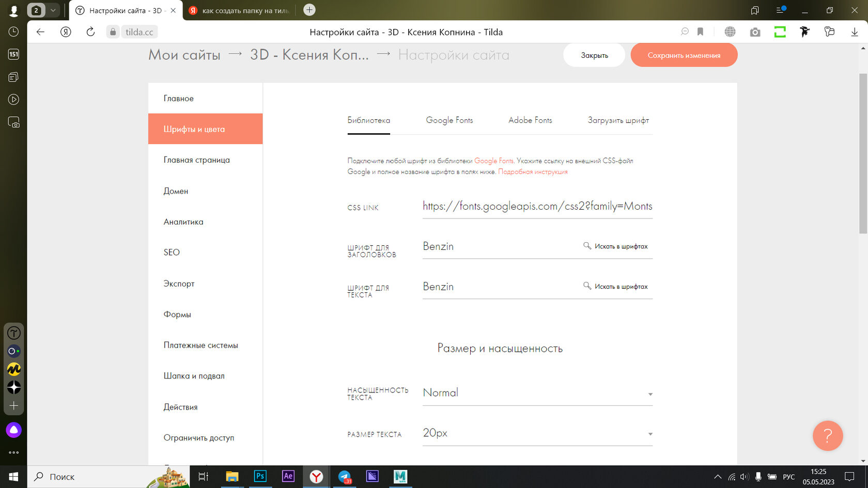
Task: Open Photoshop from the taskbar
Action: pos(260,476)
